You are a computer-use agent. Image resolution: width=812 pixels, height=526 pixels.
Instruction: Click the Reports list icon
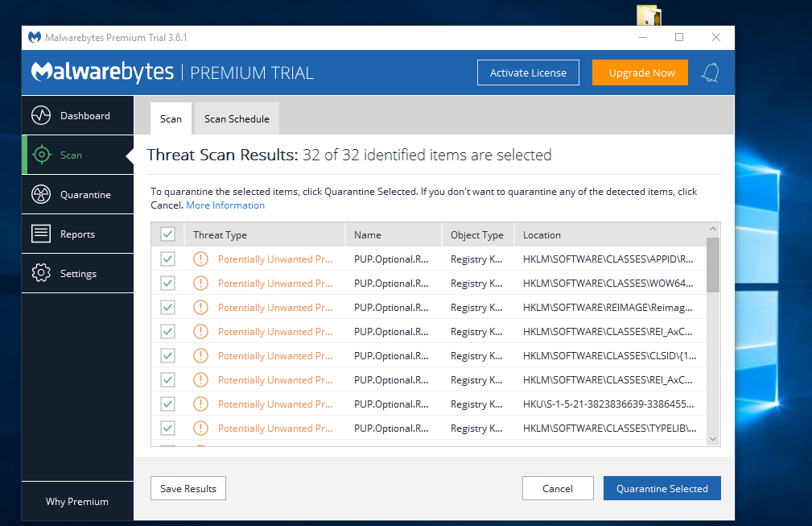coord(41,234)
